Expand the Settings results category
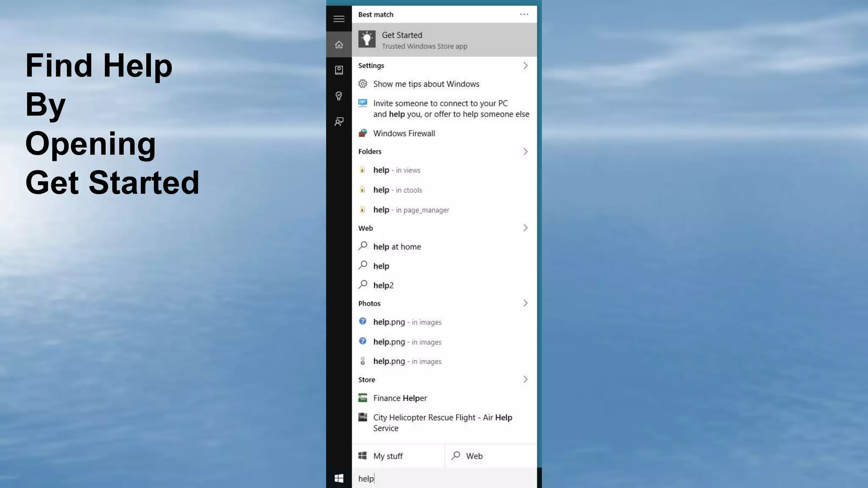 (x=525, y=66)
